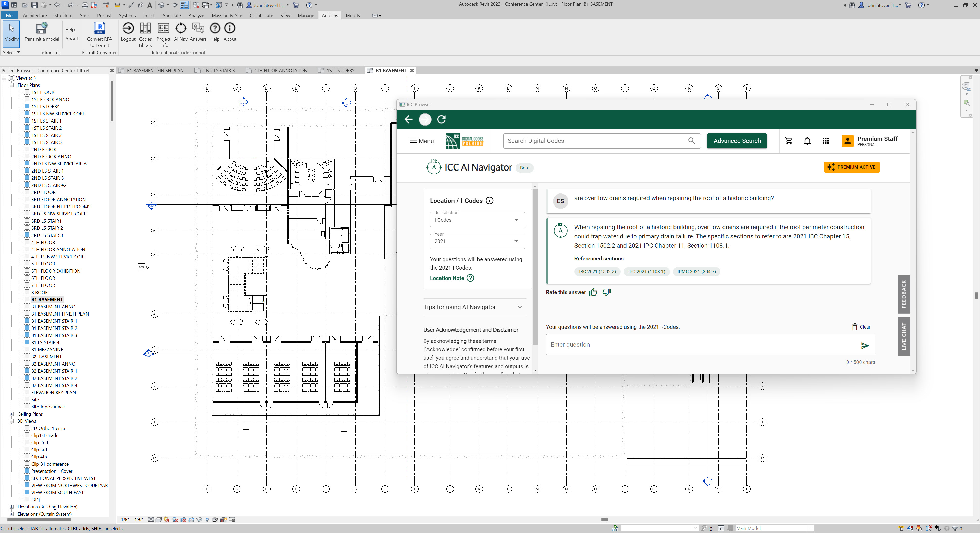Image resolution: width=980 pixels, height=533 pixels.
Task: Switch to the Collaborate ribbon tab
Action: [261, 16]
